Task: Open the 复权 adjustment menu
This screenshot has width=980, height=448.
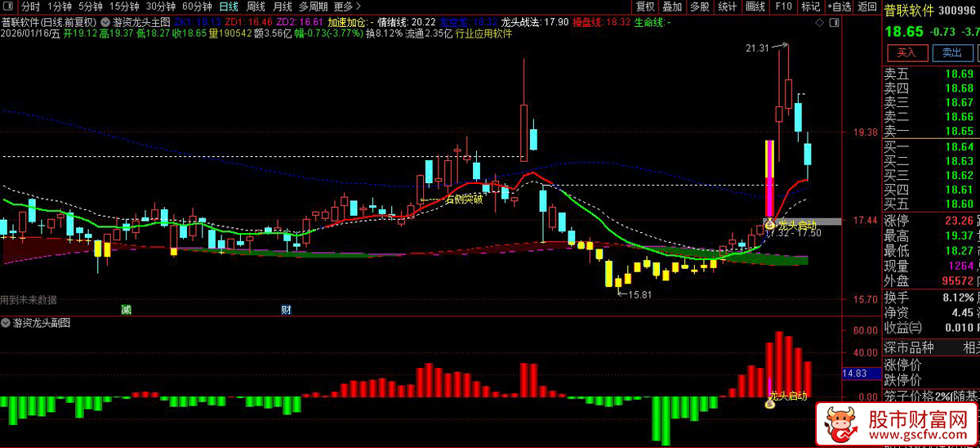Action: pos(645,7)
